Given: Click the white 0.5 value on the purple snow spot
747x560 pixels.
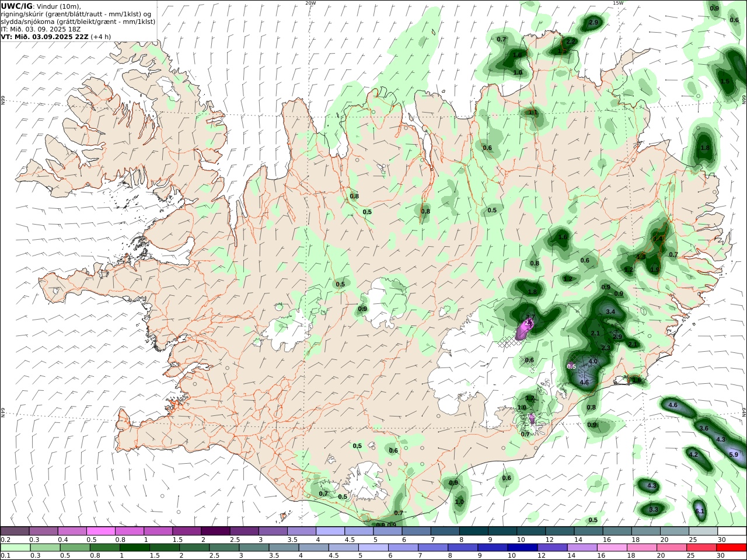Looking at the screenshot, I should pyautogui.click(x=572, y=366).
